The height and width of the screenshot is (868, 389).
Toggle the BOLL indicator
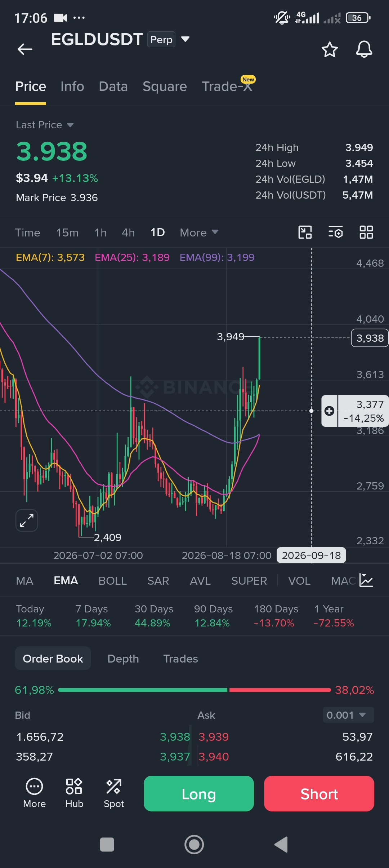pos(113,581)
